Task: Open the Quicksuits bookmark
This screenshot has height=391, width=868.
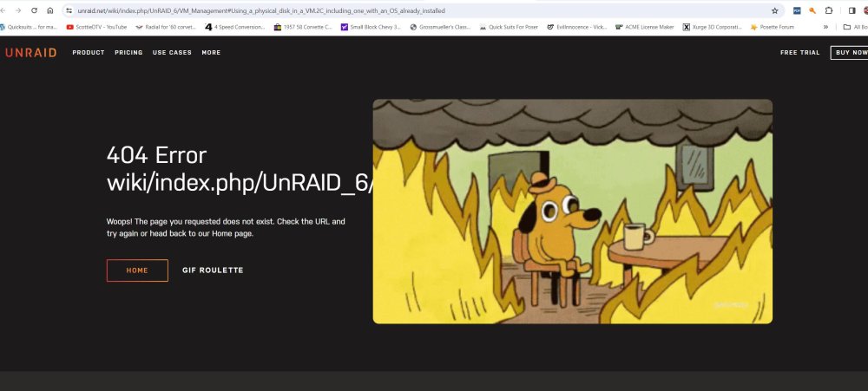Action: [x=29, y=27]
